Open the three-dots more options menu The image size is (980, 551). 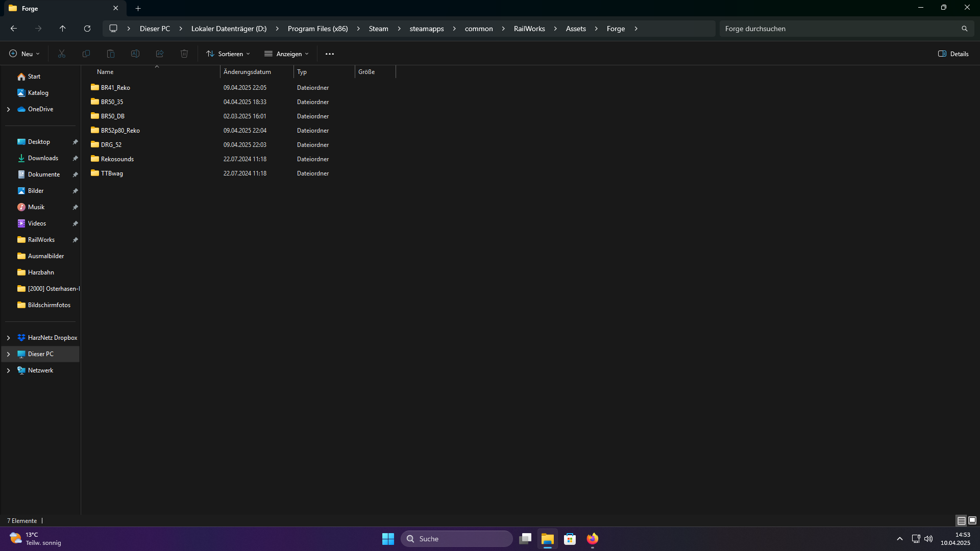[x=329, y=54]
